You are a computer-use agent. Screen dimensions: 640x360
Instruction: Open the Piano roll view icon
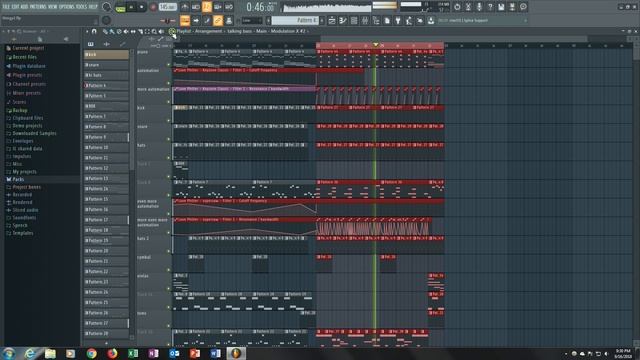click(343, 20)
